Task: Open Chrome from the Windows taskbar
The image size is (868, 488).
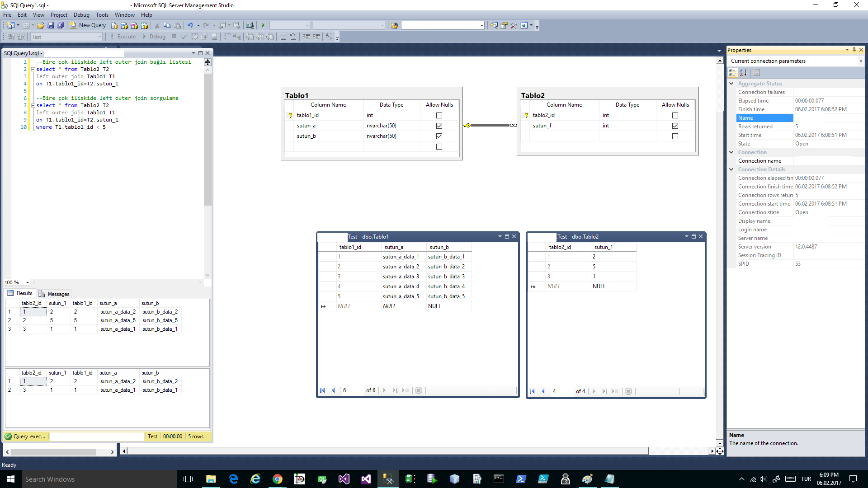Action: pos(278,479)
